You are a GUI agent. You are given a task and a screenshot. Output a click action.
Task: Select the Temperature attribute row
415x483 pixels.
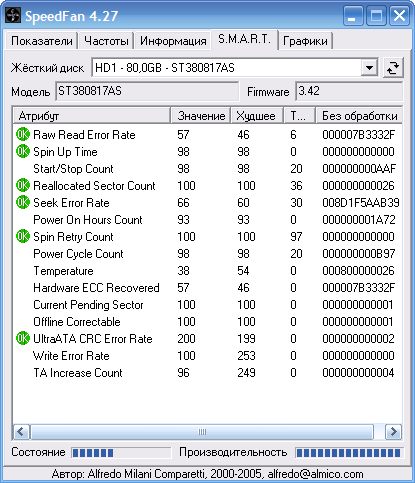point(207,270)
